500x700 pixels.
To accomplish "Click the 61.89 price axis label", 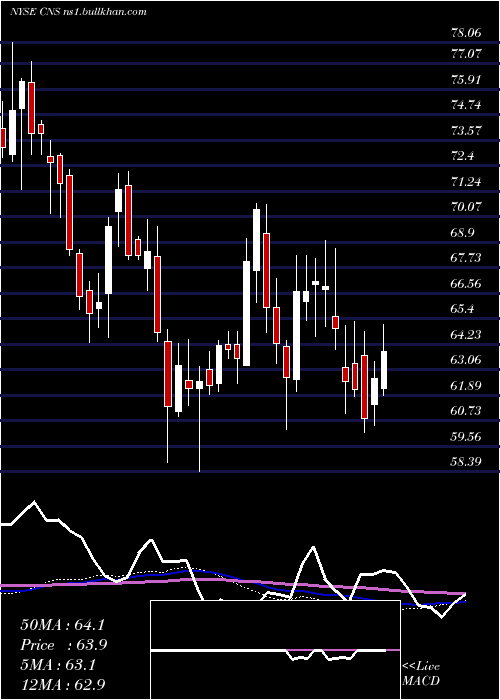I will coord(467,385).
